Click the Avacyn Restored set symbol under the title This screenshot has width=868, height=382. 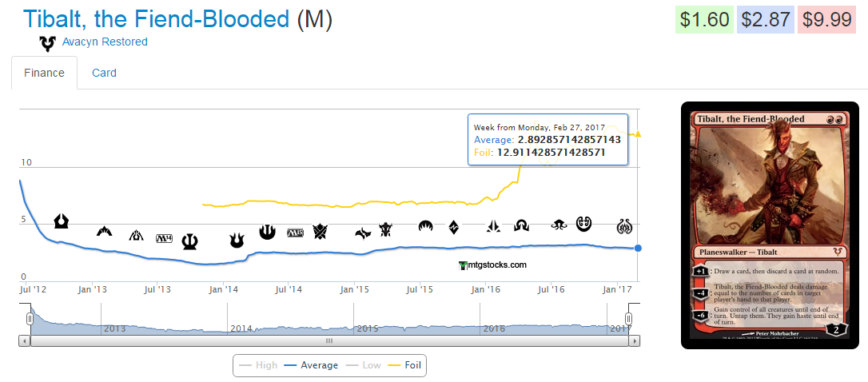(x=48, y=43)
